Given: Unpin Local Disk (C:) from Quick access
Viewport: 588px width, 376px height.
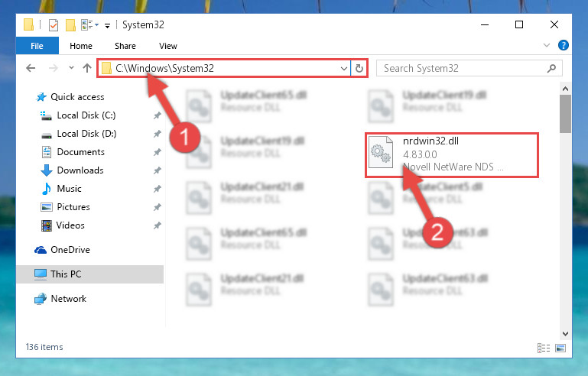Looking at the screenshot, I should point(157,115).
